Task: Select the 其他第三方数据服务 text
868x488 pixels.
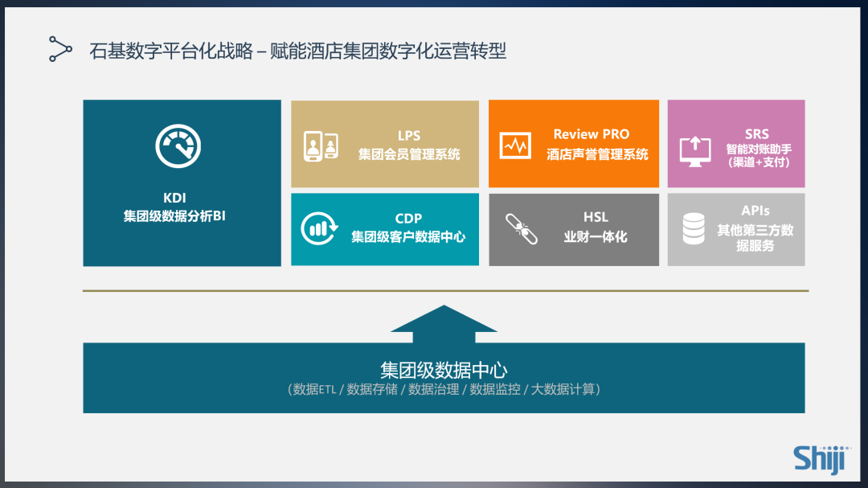Action: 755,238
